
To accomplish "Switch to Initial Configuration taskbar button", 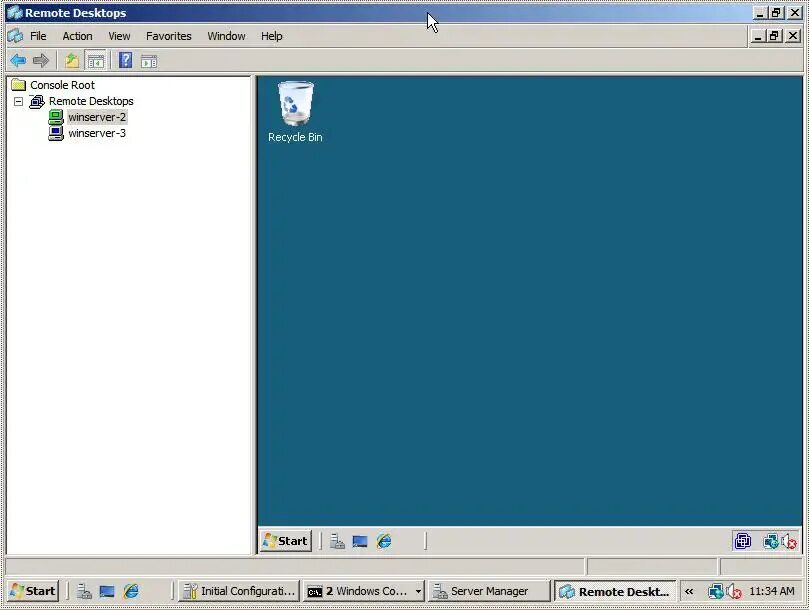I will point(239,591).
